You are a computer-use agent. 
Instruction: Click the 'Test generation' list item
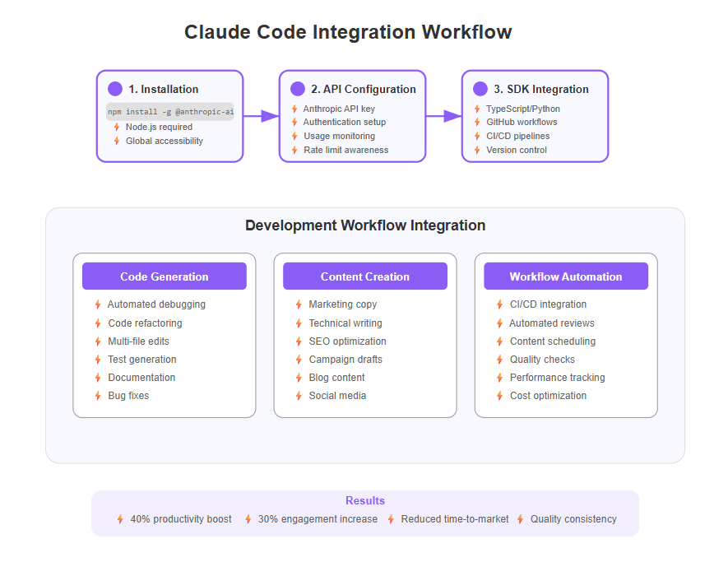click(x=142, y=359)
